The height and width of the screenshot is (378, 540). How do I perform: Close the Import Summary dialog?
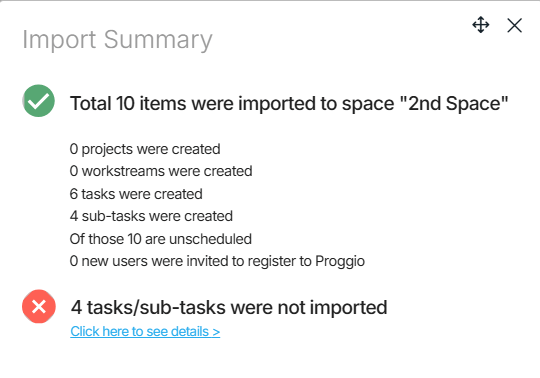(x=515, y=25)
